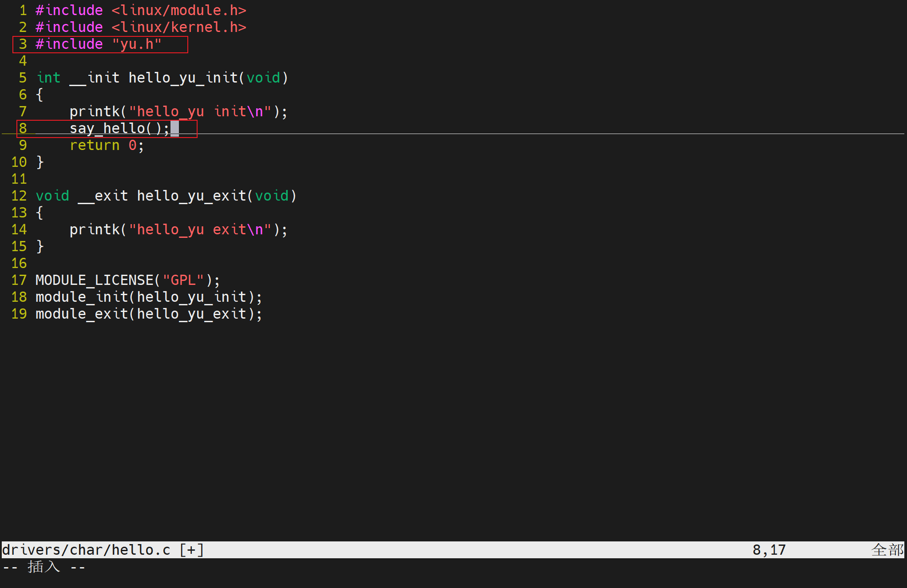
Task: Click the MODULE_LICENSE macro line
Action: pos(94,280)
